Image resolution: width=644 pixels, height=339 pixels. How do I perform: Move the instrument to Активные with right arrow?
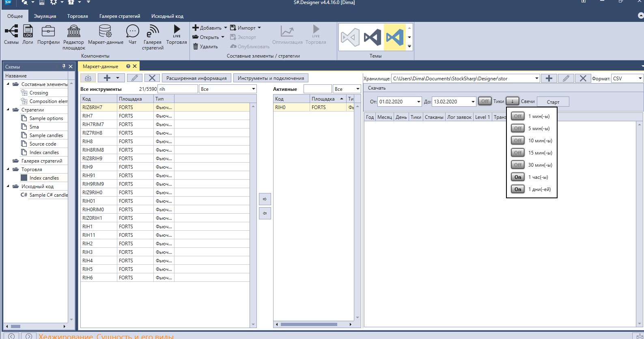tap(265, 199)
